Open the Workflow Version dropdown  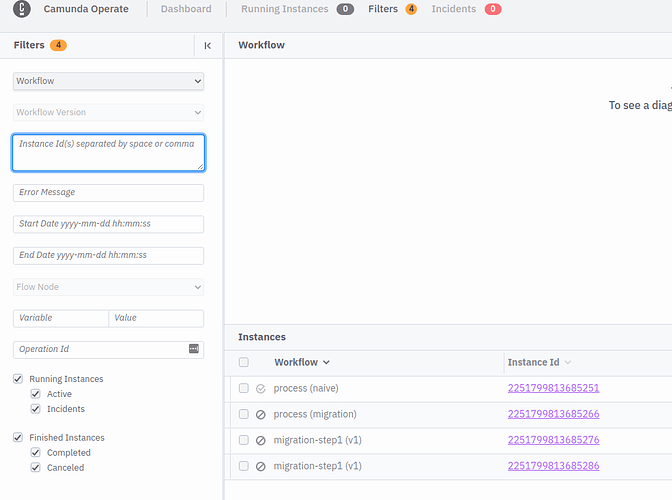[x=108, y=112]
